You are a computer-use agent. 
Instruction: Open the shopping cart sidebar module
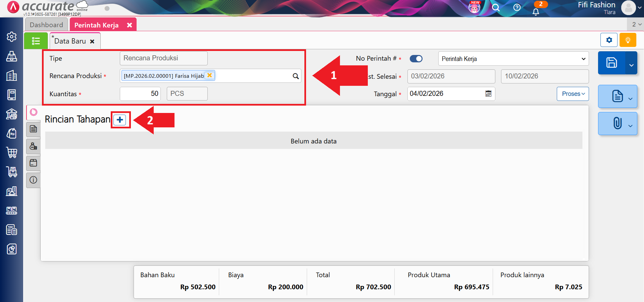(x=12, y=153)
